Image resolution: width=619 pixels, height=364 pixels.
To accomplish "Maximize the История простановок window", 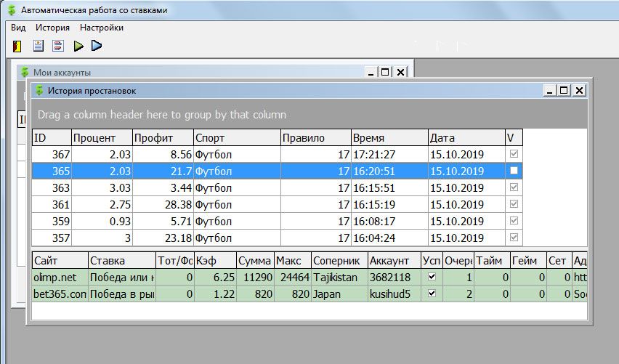I will tap(564, 91).
